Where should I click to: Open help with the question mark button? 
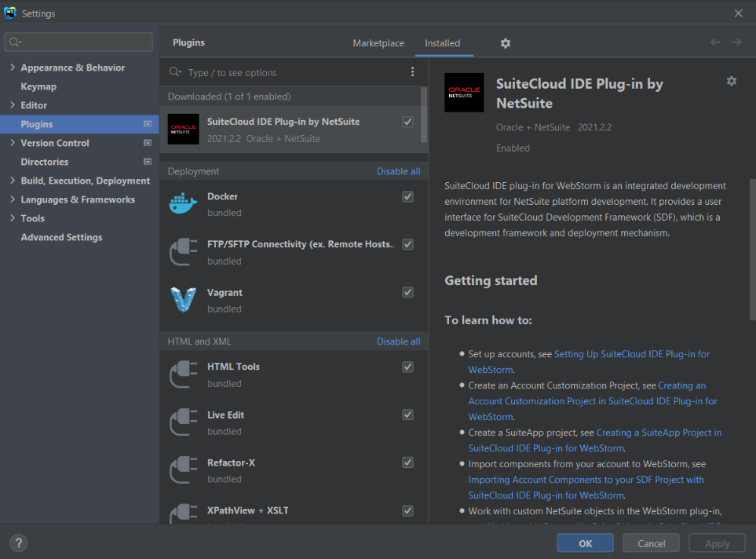click(x=18, y=543)
